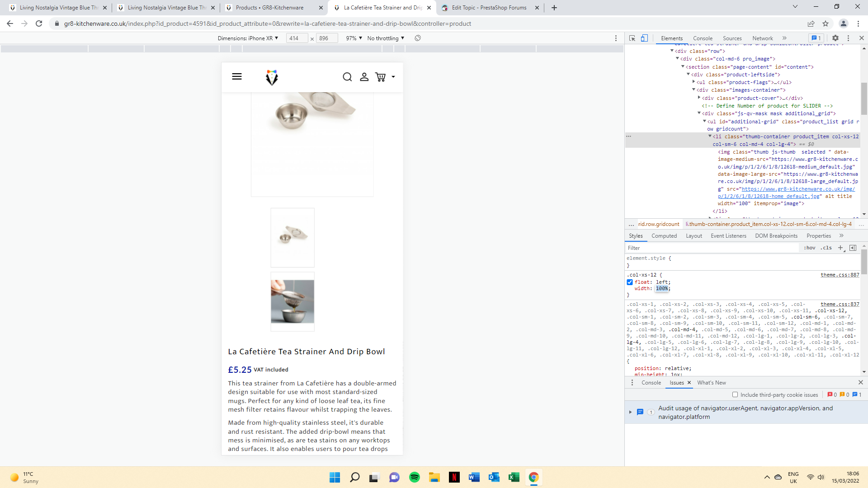Viewport: 868px width, 488px height.
Task: Click the inspect element picker icon
Action: (632, 38)
